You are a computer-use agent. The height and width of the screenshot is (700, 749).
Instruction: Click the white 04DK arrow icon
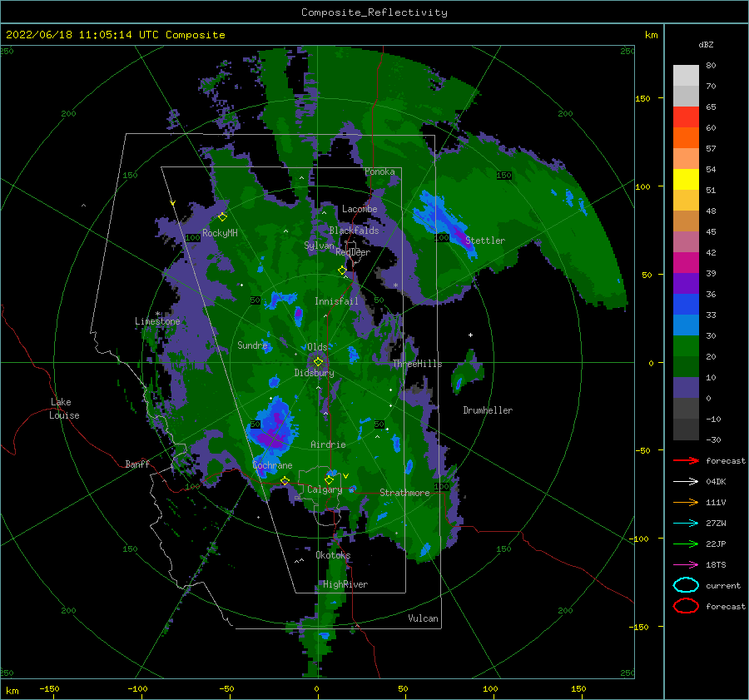pyautogui.click(x=686, y=481)
